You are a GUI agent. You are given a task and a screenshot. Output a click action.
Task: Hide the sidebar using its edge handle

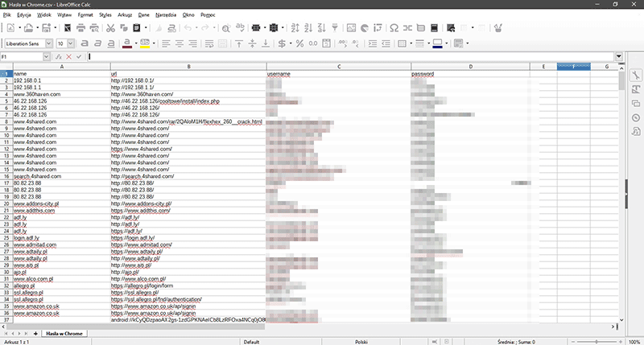click(x=626, y=195)
